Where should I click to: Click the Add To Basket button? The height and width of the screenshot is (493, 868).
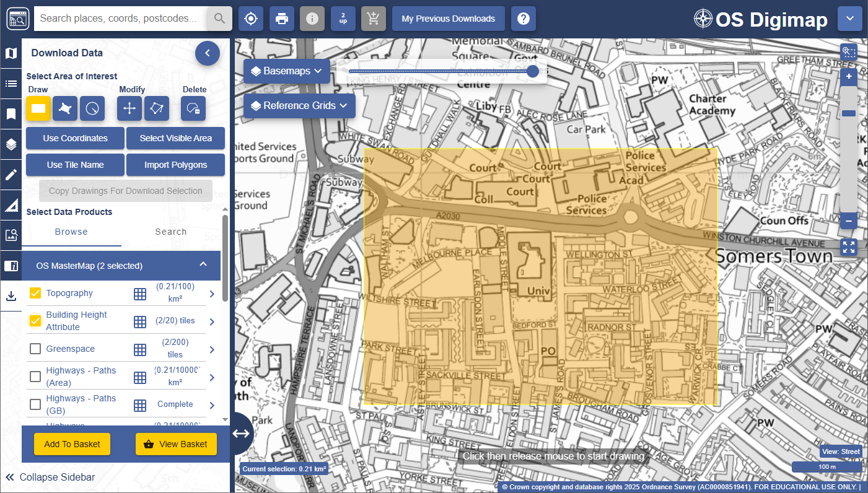pyautogui.click(x=72, y=444)
